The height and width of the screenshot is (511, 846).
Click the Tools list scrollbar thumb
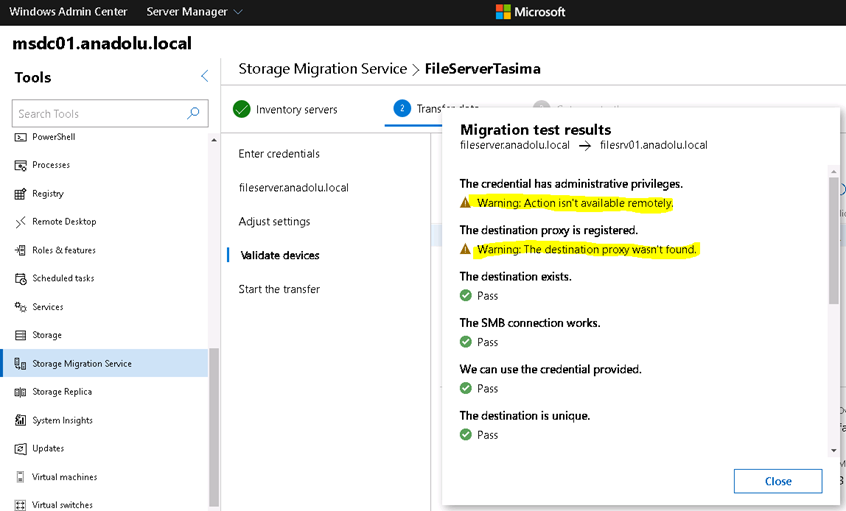coord(214,427)
